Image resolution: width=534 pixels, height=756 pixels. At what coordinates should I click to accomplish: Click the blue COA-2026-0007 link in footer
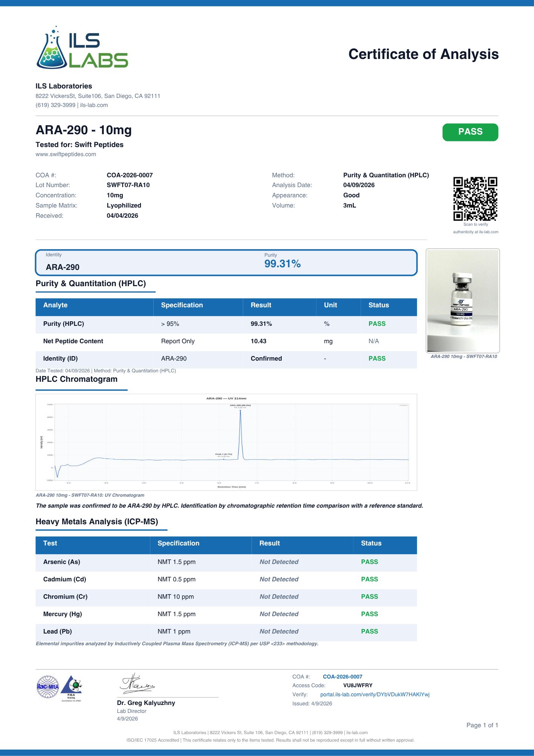pyautogui.click(x=342, y=677)
